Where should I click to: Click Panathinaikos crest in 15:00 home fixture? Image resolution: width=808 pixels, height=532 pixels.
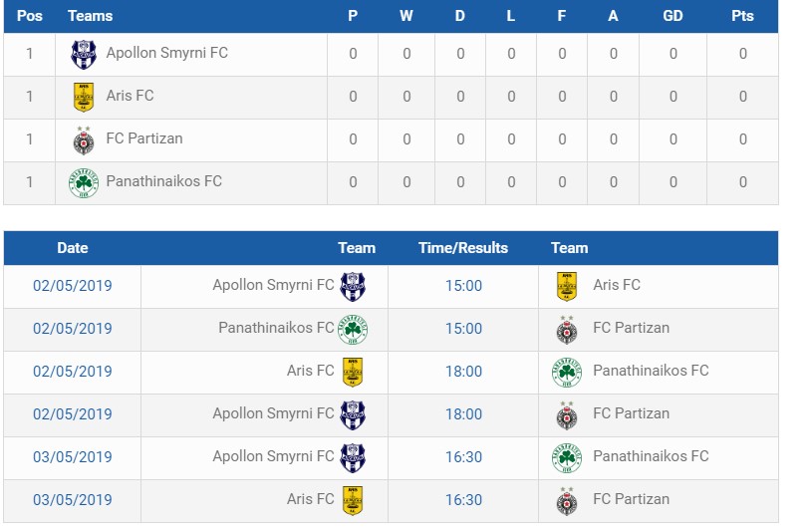[353, 330]
